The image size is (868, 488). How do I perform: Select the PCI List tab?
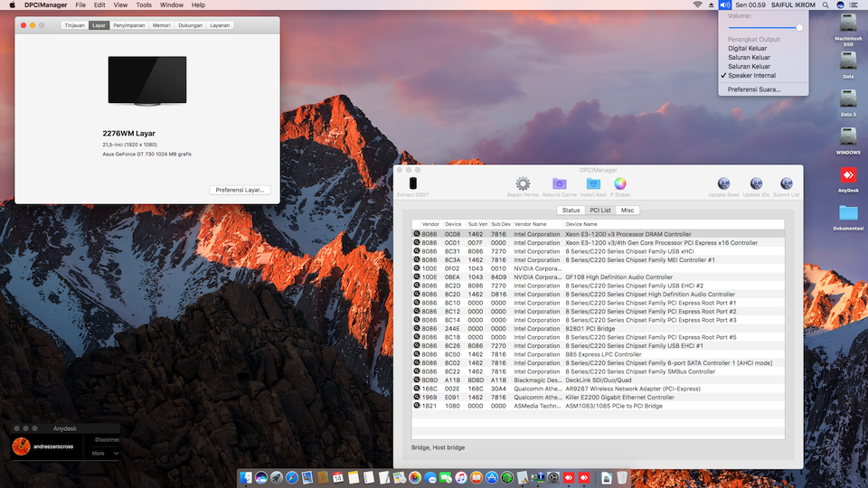[600, 211]
